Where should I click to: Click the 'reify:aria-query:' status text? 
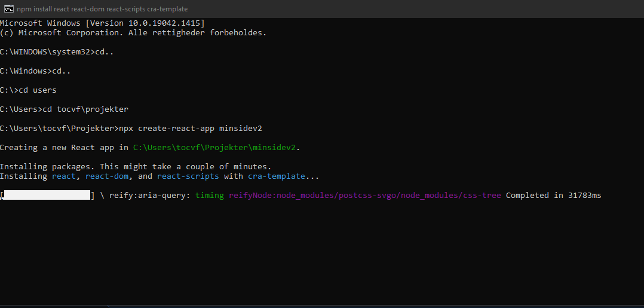[x=150, y=196]
